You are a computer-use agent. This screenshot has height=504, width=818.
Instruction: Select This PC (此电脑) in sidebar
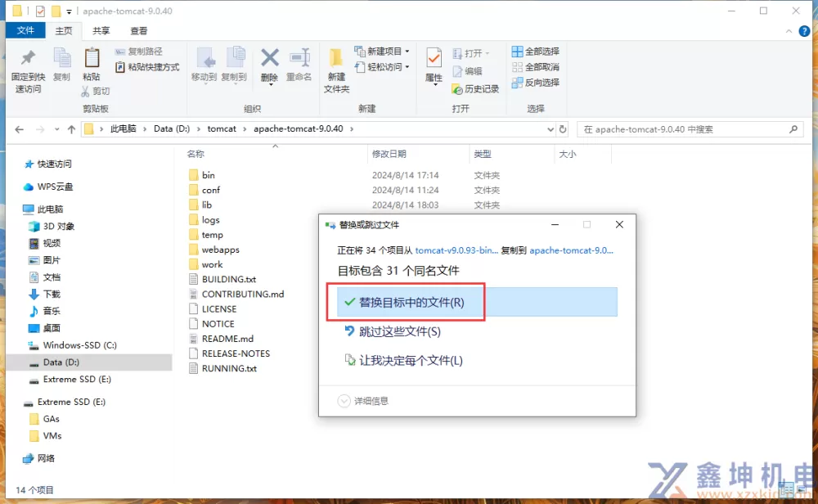point(43,209)
